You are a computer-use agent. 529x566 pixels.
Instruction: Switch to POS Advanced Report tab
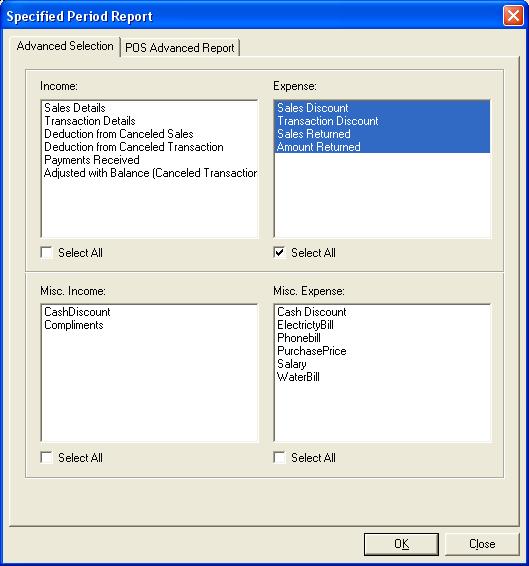tap(179, 48)
